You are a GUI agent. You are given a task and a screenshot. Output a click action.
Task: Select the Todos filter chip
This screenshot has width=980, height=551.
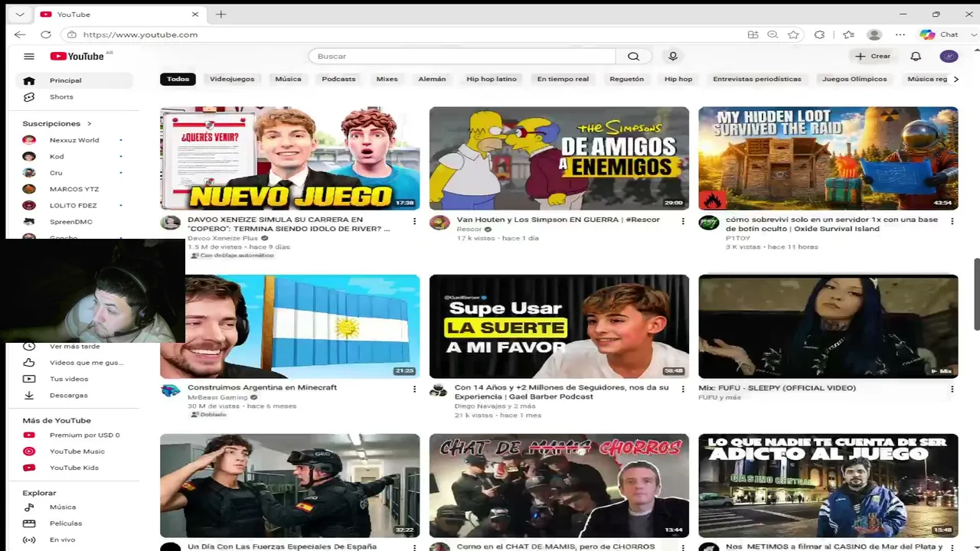click(178, 79)
